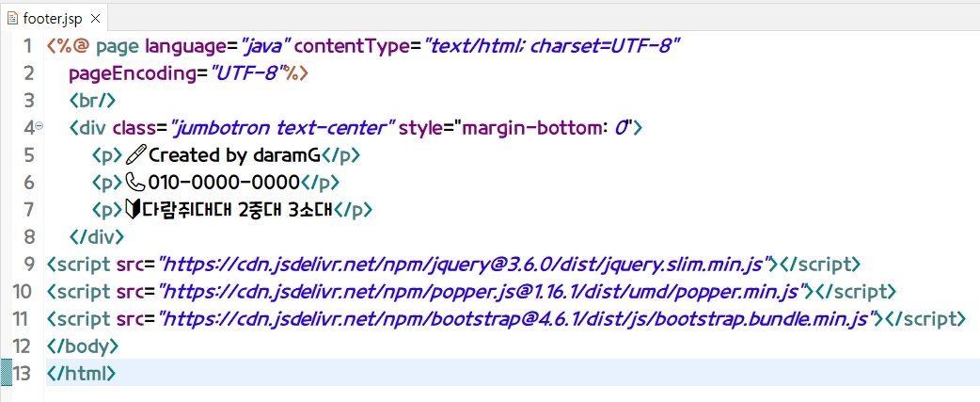Click the phone number 010-0000-0000
The image size is (980, 402).
click(225, 183)
